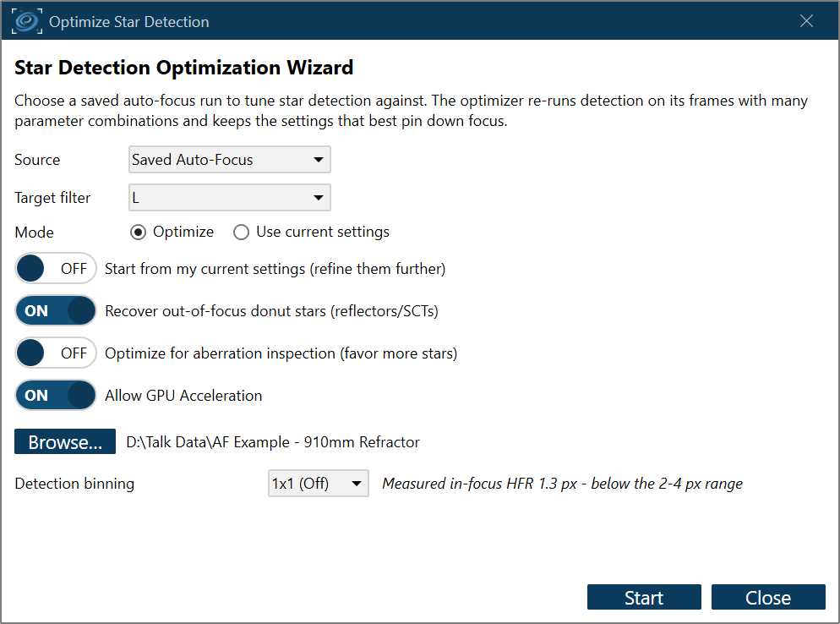
Task: Open the Source dropdown
Action: (x=229, y=159)
